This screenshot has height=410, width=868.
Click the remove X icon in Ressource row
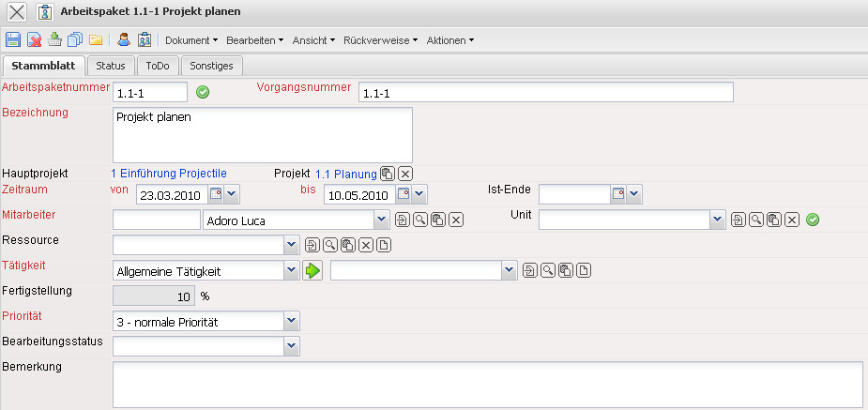point(367,246)
